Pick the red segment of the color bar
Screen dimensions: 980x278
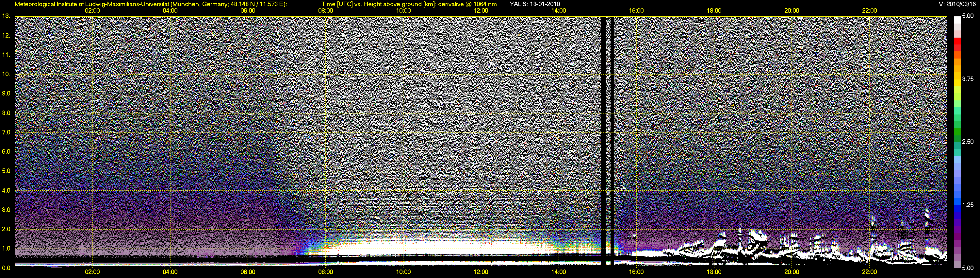[x=957, y=41]
